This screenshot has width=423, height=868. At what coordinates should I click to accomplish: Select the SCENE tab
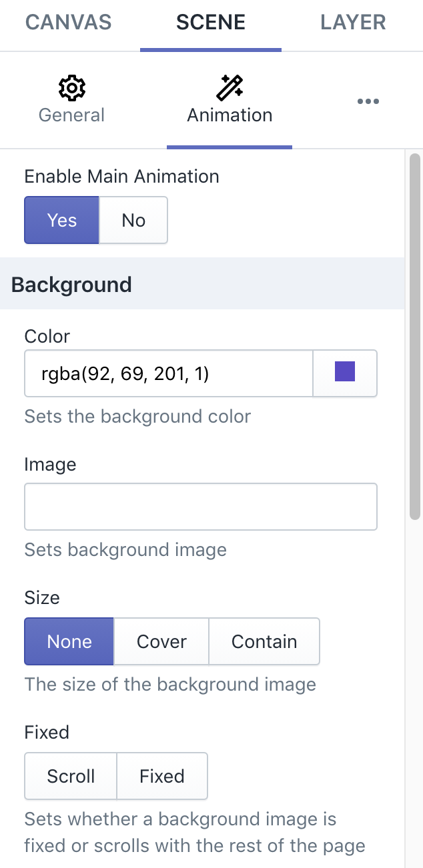tap(210, 22)
